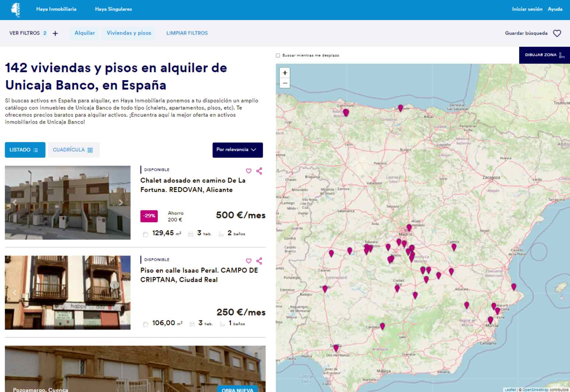The width and height of the screenshot is (570, 392).
Task: Zoom in on the map
Action: point(285,73)
